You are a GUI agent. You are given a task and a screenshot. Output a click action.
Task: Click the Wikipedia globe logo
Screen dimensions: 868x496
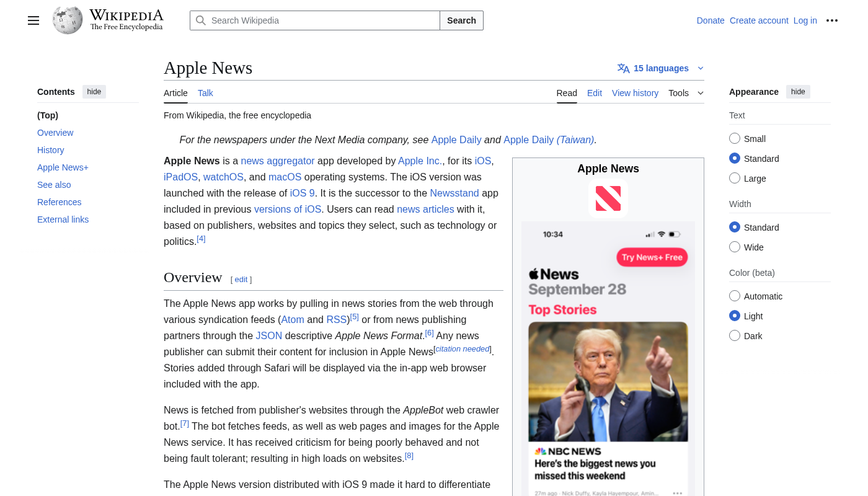coord(68,20)
